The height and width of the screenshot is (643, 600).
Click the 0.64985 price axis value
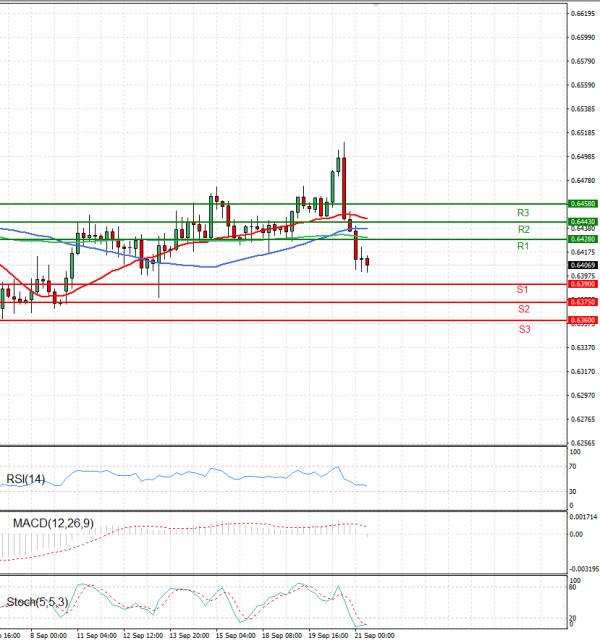[583, 157]
